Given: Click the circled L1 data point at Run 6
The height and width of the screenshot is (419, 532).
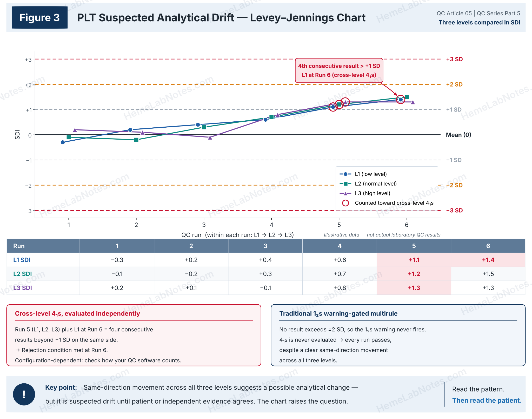Looking at the screenshot, I should (401, 99).
